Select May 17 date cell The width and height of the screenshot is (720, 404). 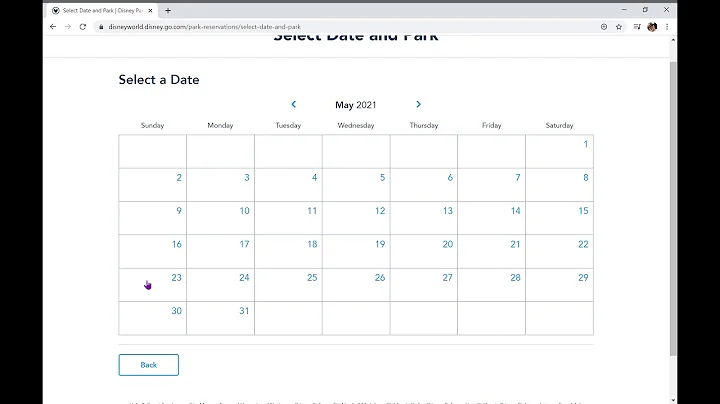pos(220,252)
